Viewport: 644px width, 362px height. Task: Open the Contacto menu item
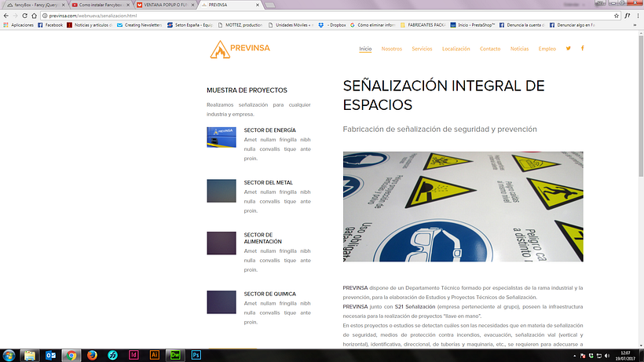pyautogui.click(x=490, y=49)
